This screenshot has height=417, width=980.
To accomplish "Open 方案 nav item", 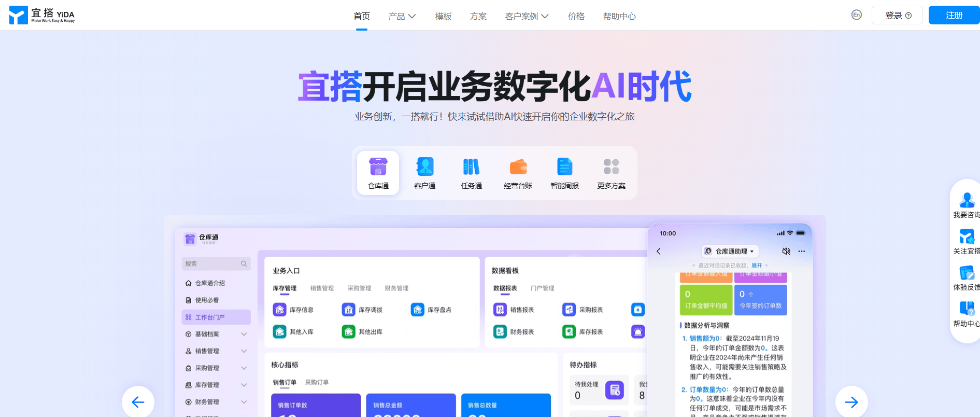I will [x=478, y=16].
